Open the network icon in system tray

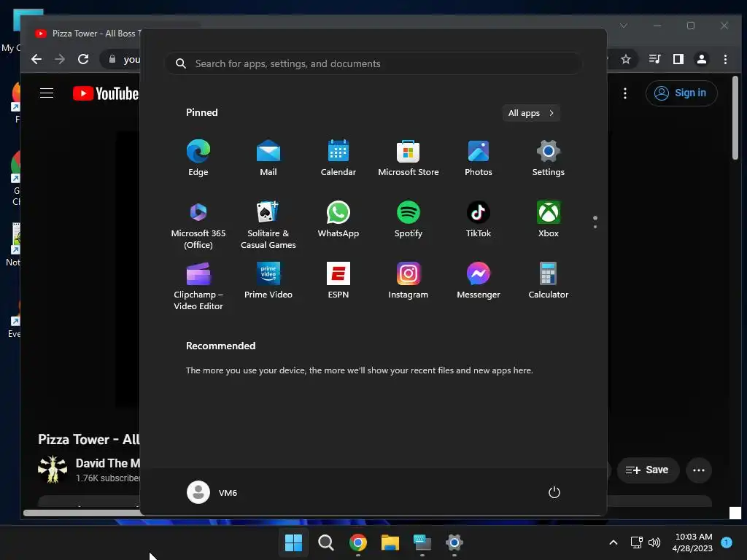636,542
